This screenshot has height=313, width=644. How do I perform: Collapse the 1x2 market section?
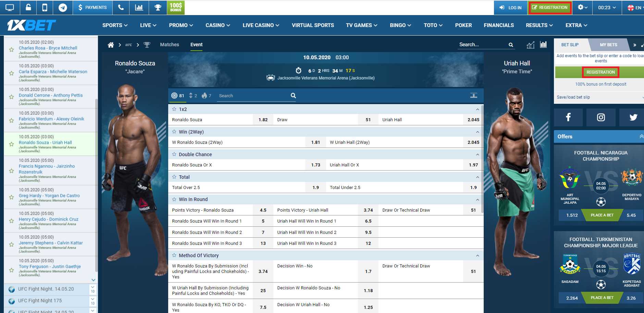point(478,109)
